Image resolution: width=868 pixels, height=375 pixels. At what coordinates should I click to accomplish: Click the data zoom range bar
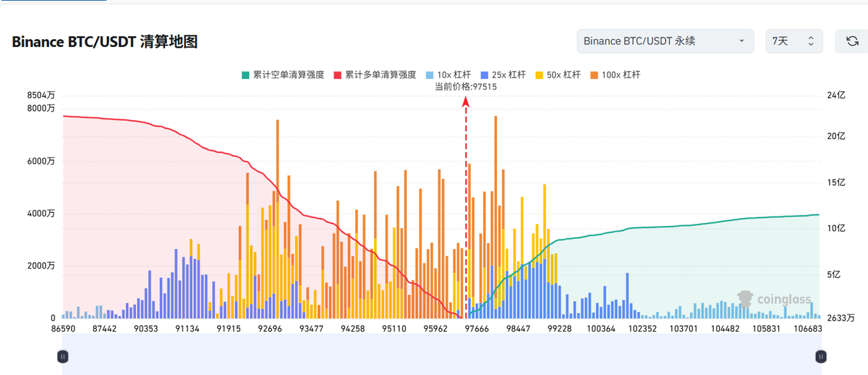tap(441, 354)
